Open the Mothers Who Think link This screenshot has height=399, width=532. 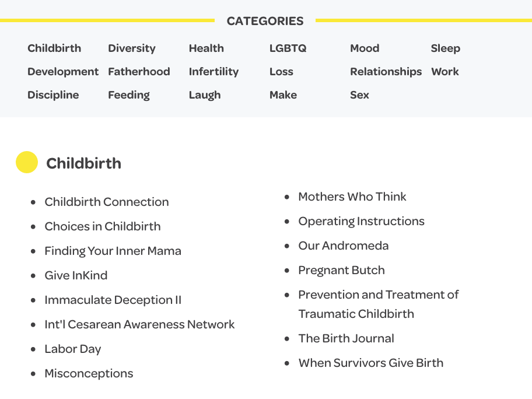(x=352, y=197)
